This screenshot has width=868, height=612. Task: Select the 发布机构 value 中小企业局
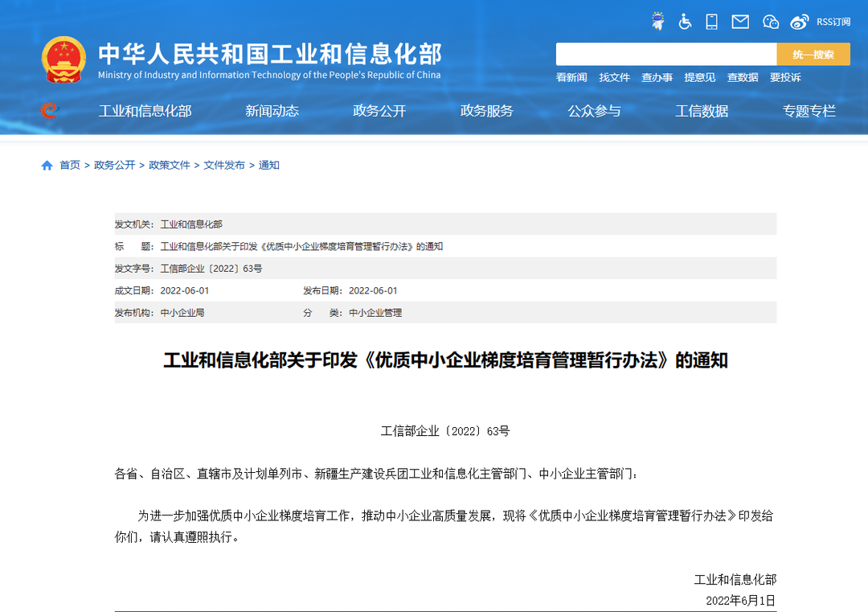click(x=182, y=313)
